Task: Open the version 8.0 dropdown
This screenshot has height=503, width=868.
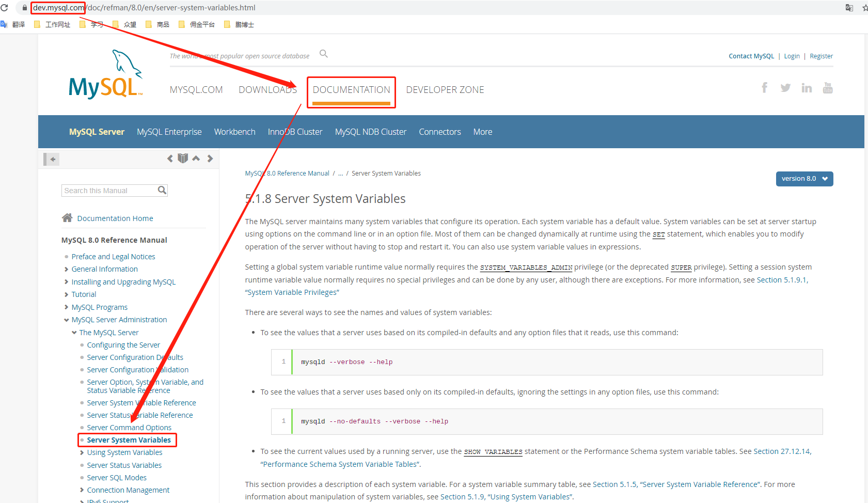Action: pyautogui.click(x=804, y=179)
